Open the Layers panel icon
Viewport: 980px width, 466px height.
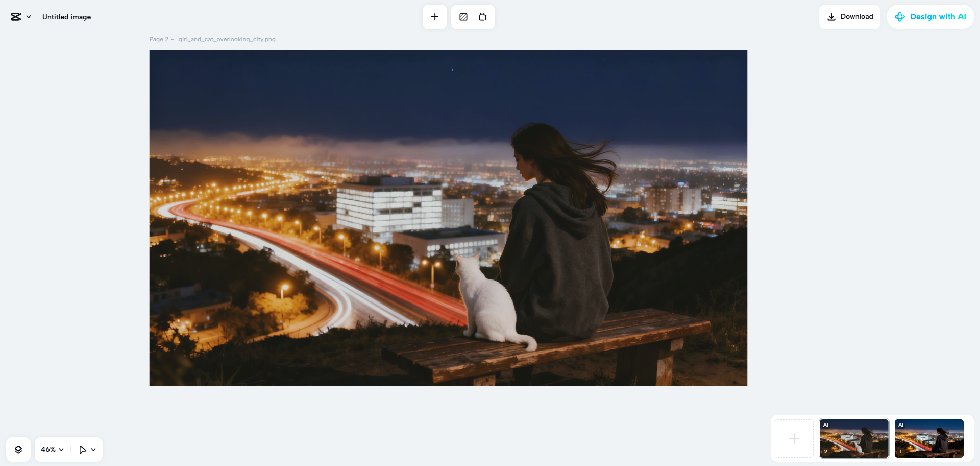point(18,449)
